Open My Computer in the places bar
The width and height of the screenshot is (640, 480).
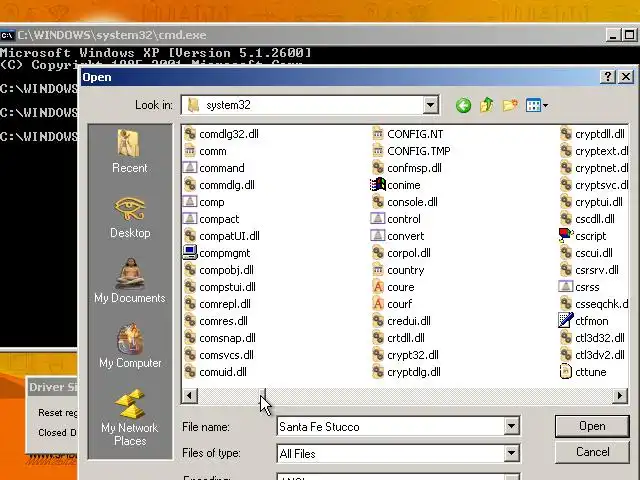click(130, 346)
